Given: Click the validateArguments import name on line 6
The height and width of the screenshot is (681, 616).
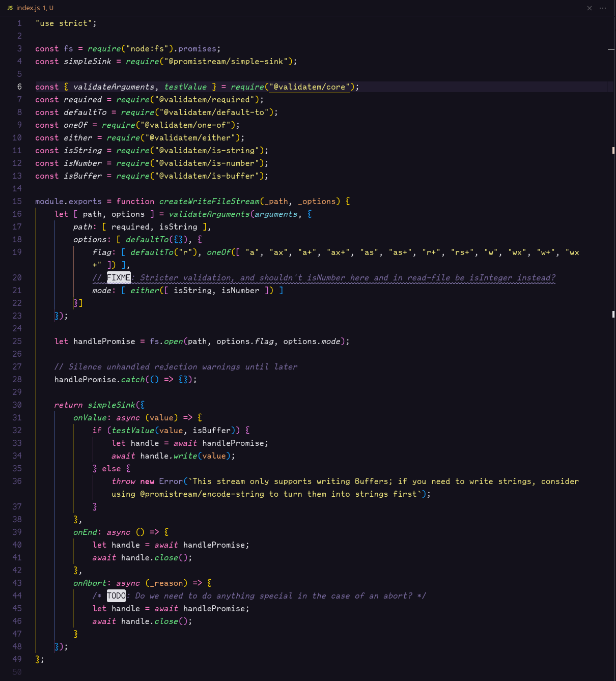Looking at the screenshot, I should pos(114,87).
